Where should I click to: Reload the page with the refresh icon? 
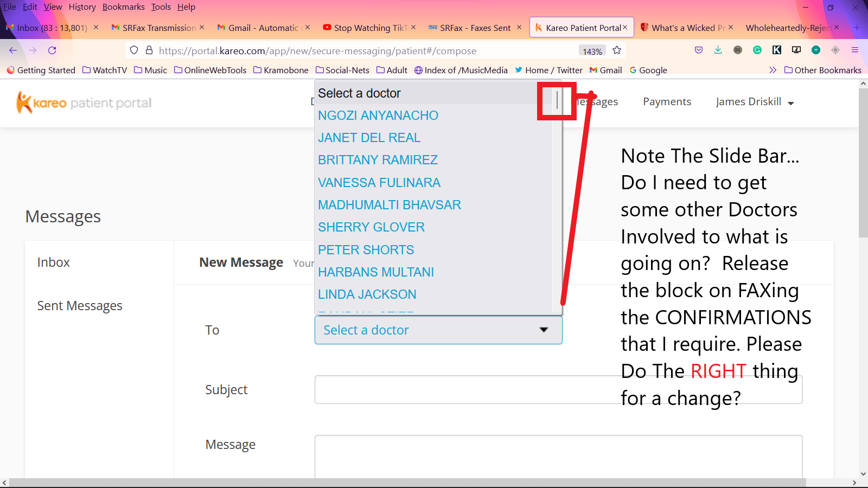point(52,50)
